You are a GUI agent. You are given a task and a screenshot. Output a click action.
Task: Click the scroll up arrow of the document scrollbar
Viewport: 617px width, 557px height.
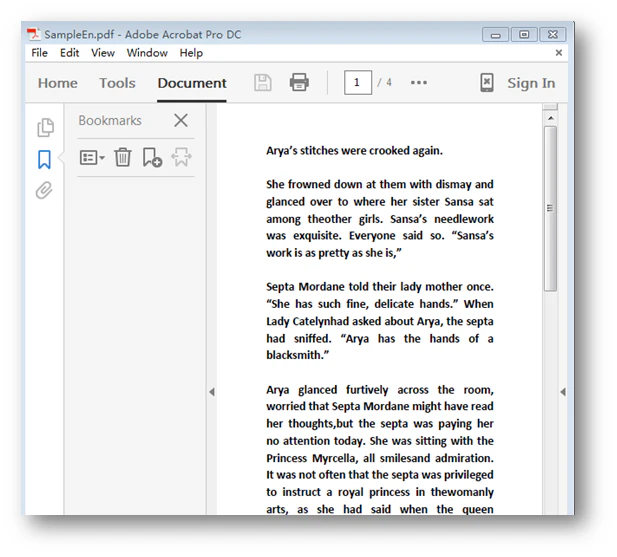click(x=550, y=118)
